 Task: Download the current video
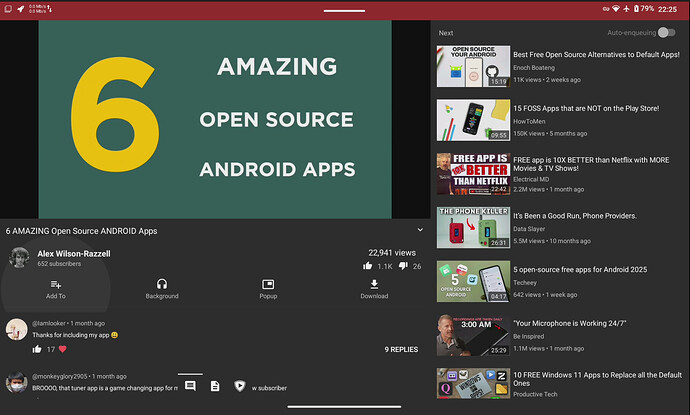pyautogui.click(x=374, y=285)
